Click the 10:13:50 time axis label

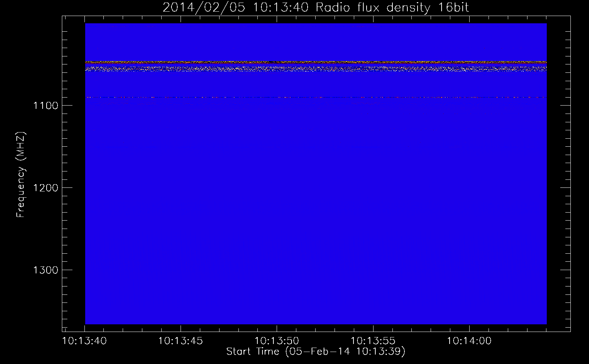point(277,341)
